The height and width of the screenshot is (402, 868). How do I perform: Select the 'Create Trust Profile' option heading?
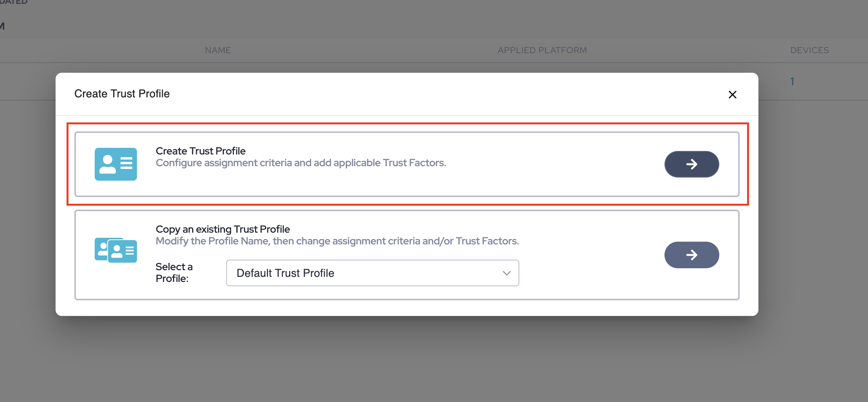(200, 151)
